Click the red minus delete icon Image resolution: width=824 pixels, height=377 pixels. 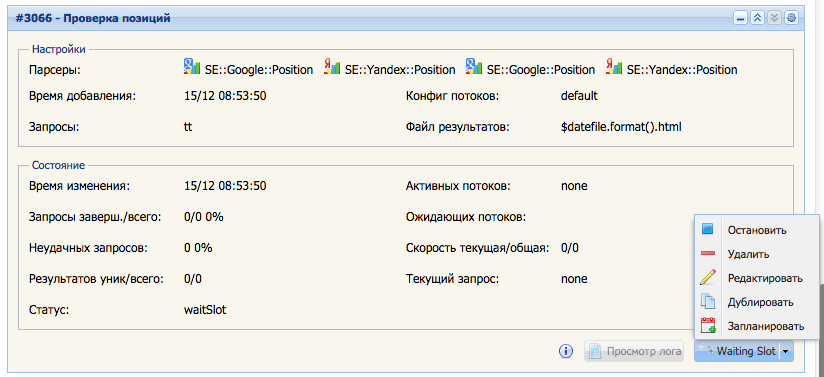click(x=708, y=253)
